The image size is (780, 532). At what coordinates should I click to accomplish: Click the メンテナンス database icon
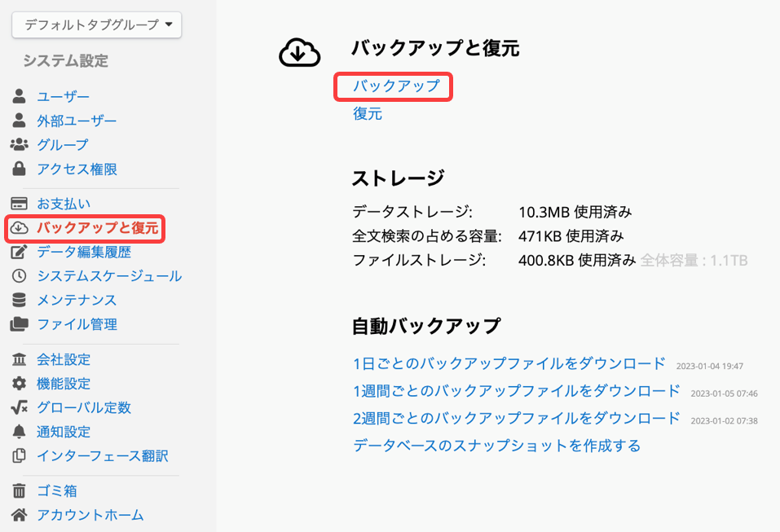(x=20, y=300)
